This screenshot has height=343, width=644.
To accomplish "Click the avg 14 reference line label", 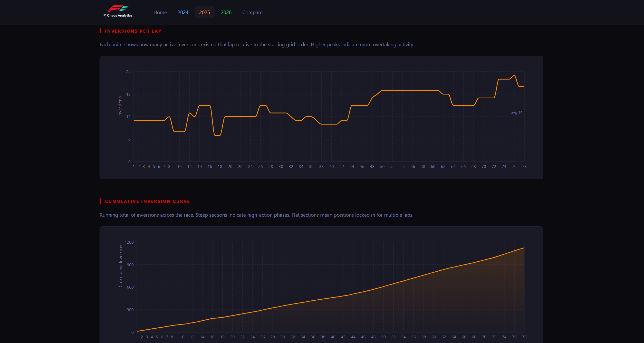I will (x=516, y=112).
